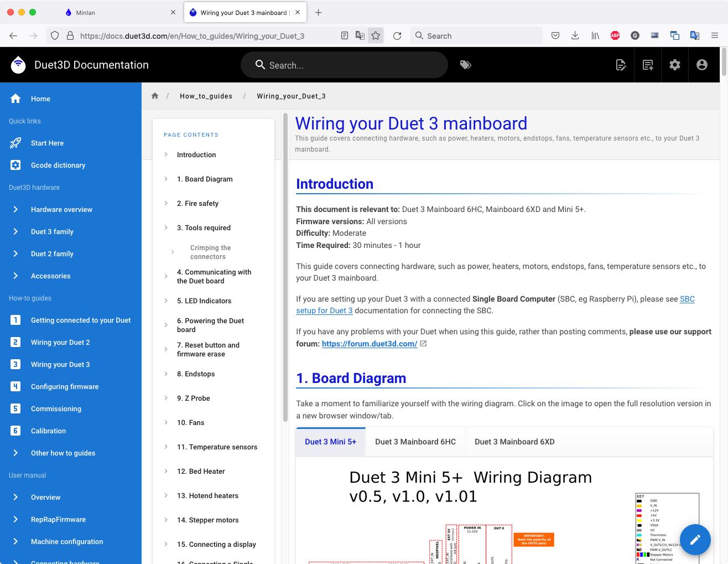Open the Pocket save icon
This screenshot has height=564, width=728.
coord(555,35)
